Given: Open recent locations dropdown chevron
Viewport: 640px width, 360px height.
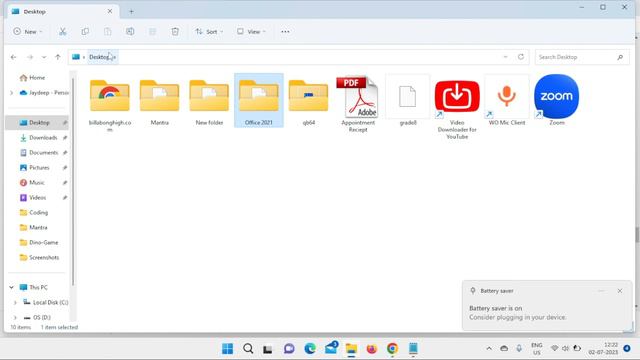Looking at the screenshot, I should (x=44, y=57).
